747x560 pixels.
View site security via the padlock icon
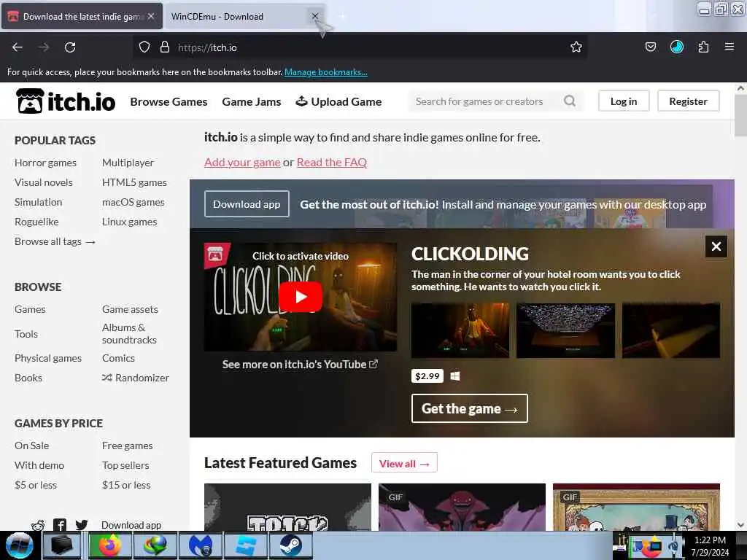coord(165,47)
